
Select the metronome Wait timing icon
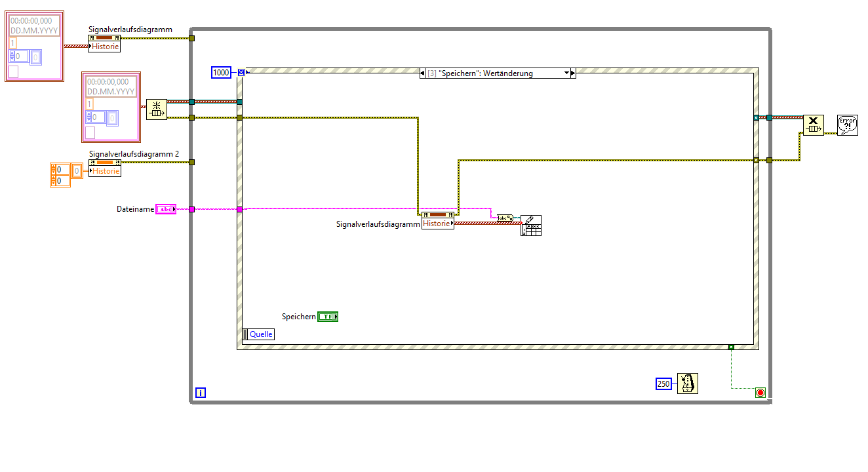(x=688, y=383)
